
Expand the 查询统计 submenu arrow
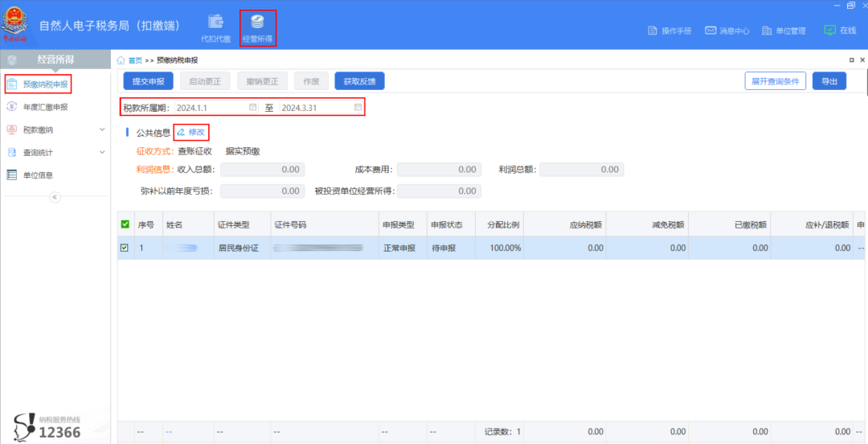[102, 152]
